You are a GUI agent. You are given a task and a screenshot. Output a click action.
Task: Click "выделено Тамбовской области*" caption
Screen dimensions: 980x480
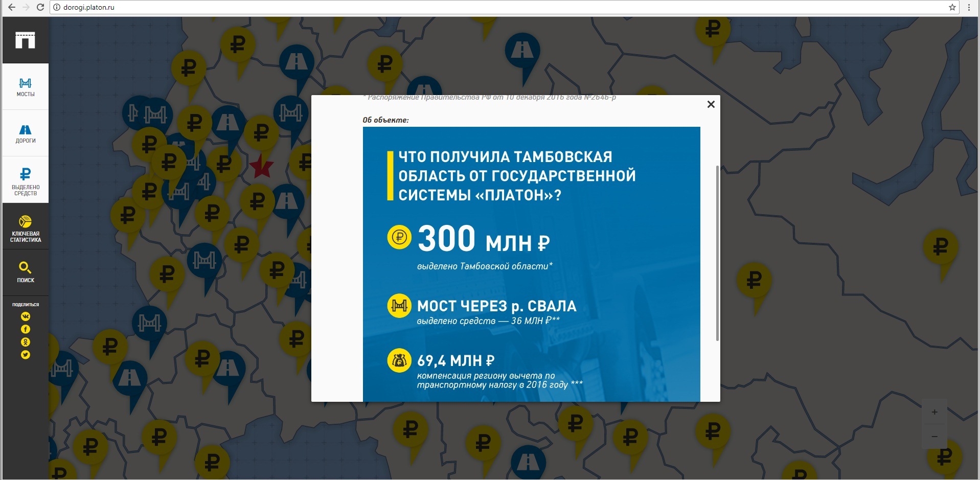485,266
